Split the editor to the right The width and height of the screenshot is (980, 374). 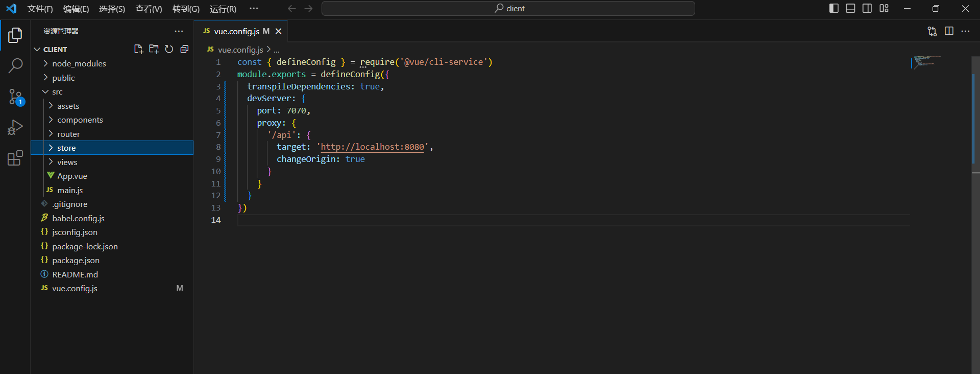(x=949, y=31)
